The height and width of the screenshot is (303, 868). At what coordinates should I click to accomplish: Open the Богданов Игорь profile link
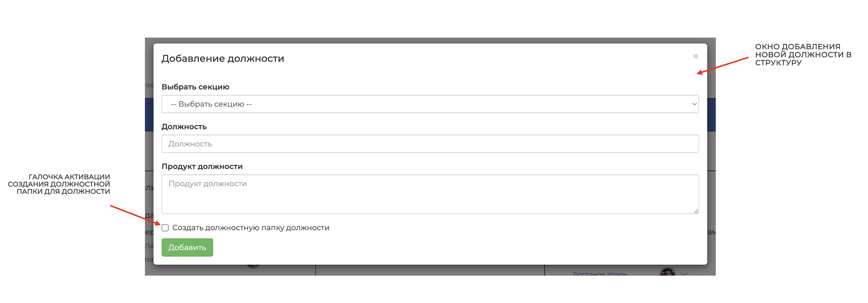(x=600, y=273)
